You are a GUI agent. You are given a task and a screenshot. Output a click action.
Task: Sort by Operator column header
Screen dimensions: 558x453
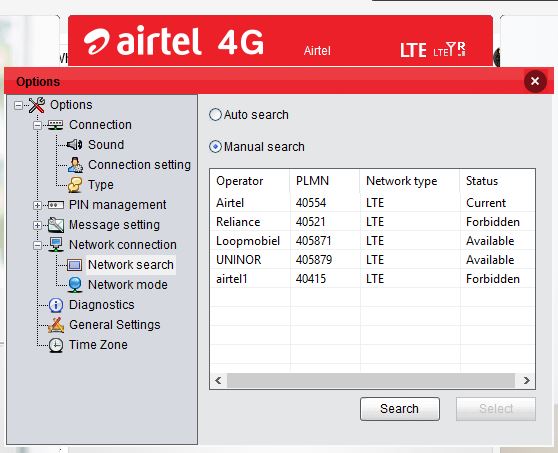pos(250,181)
